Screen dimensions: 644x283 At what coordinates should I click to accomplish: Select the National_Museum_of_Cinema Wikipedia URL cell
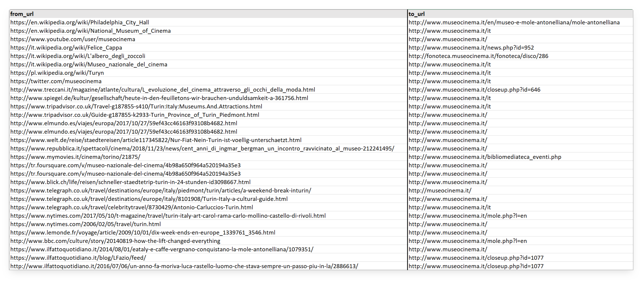(91, 31)
